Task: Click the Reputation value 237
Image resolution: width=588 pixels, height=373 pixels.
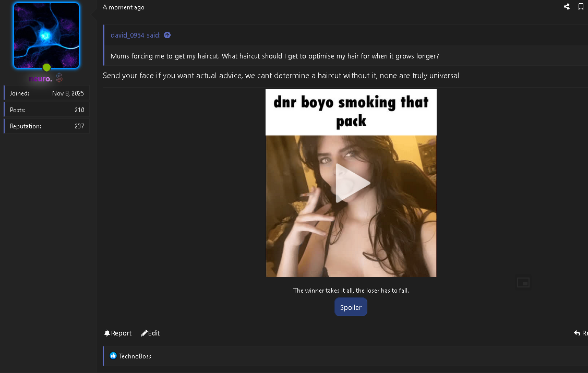Action: [x=79, y=126]
